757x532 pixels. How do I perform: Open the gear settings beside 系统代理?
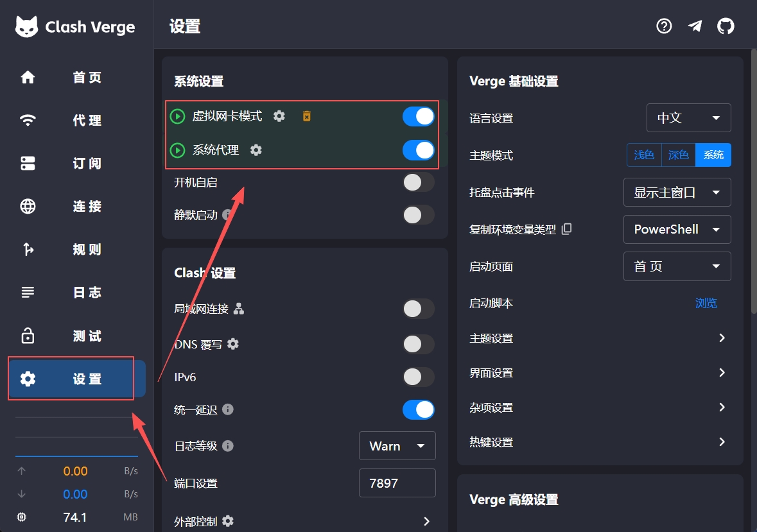(256, 150)
